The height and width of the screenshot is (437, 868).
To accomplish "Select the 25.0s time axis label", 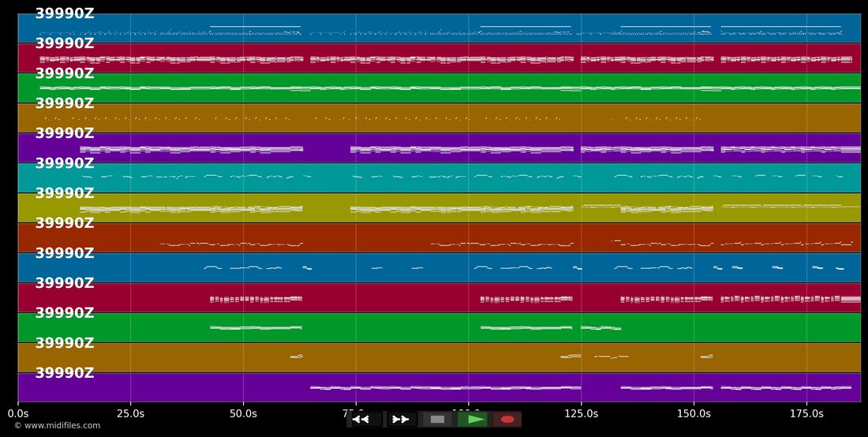I will [131, 413].
